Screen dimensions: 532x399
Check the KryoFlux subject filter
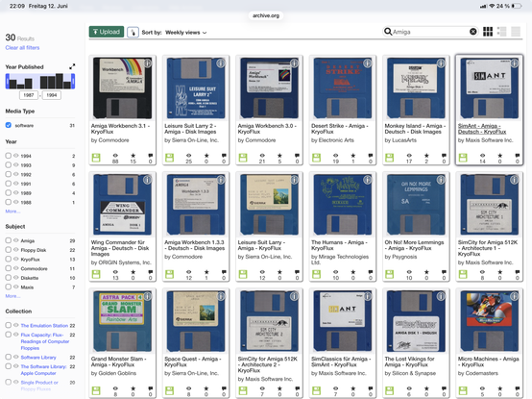coord(9,259)
